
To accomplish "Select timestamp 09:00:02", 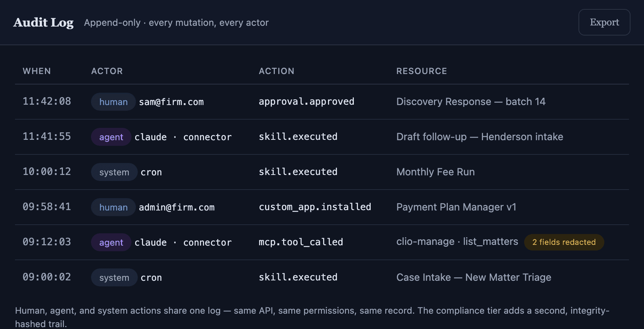I will [x=47, y=277].
